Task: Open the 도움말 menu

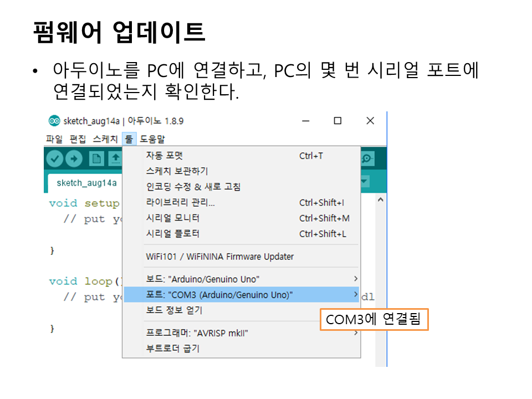Action: pos(152,139)
